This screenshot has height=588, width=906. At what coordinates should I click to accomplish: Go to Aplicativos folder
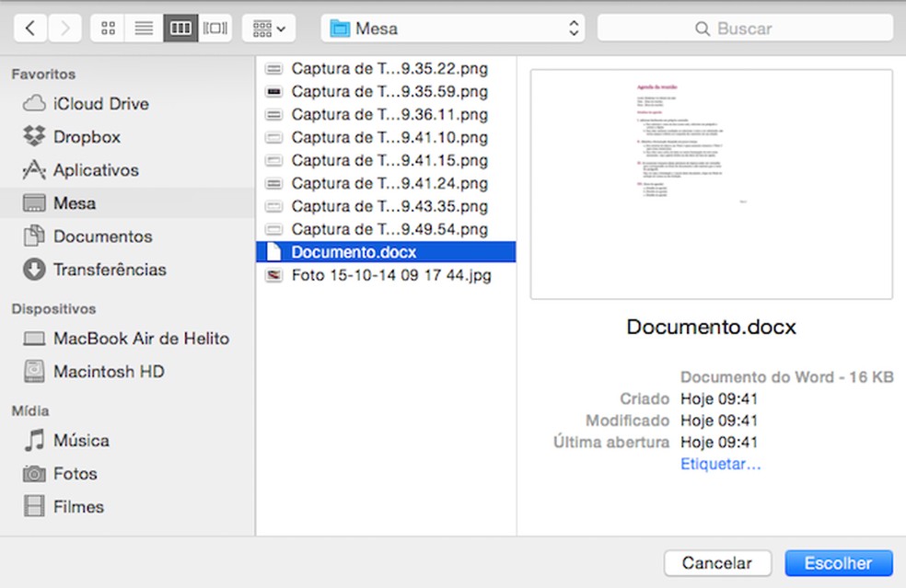pos(96,170)
